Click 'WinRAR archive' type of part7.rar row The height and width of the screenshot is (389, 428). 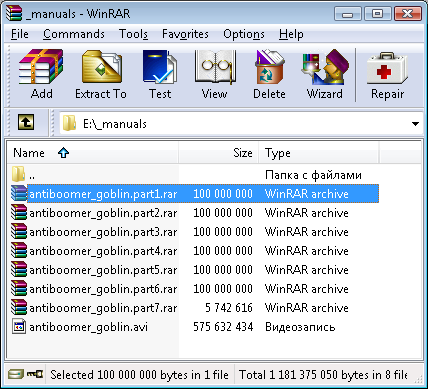tap(307, 308)
